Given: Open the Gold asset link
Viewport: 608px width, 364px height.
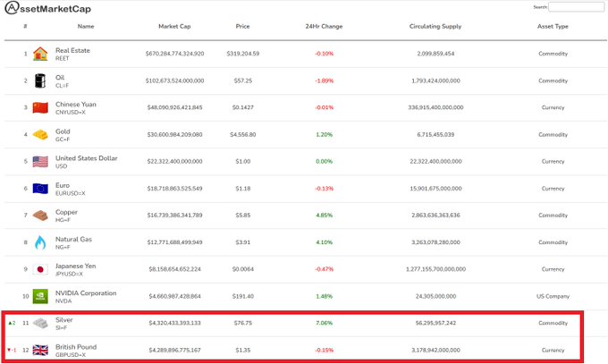Looking at the screenshot, I should [x=63, y=131].
